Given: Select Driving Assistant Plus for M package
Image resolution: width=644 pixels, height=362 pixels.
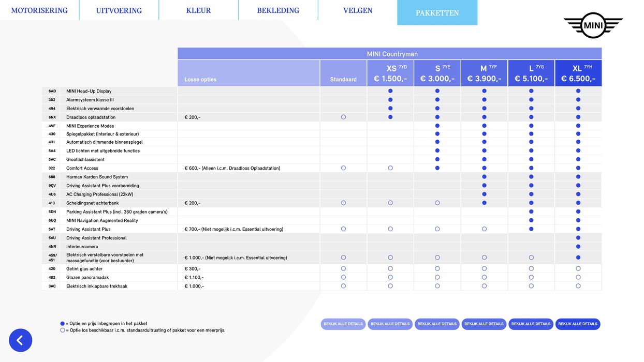Looking at the screenshot, I should (x=485, y=229).
